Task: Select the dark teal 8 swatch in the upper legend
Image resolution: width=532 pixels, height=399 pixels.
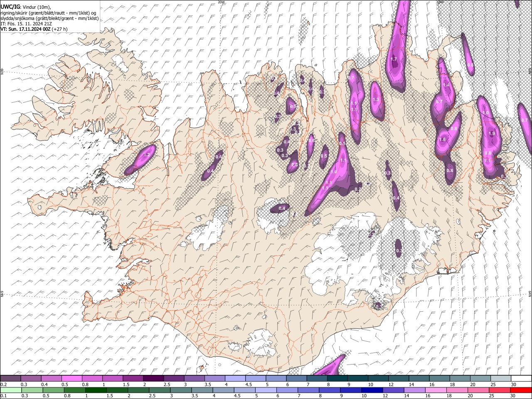Action: click(337, 379)
